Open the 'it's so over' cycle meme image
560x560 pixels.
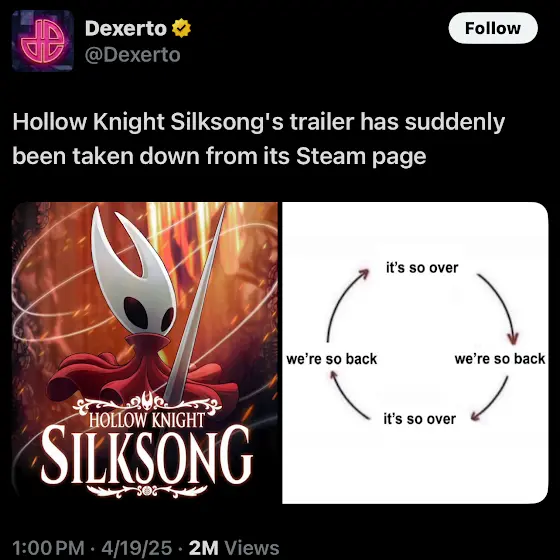[415, 353]
